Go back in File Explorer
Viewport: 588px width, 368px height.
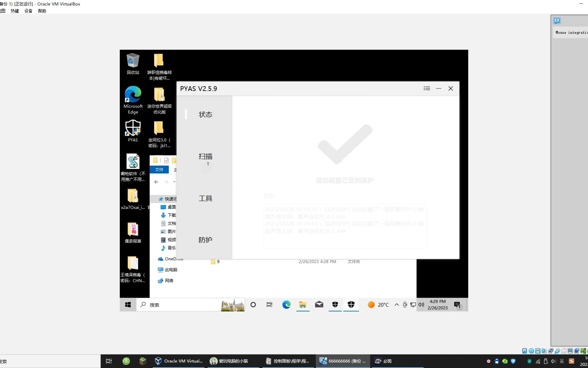click(156, 182)
